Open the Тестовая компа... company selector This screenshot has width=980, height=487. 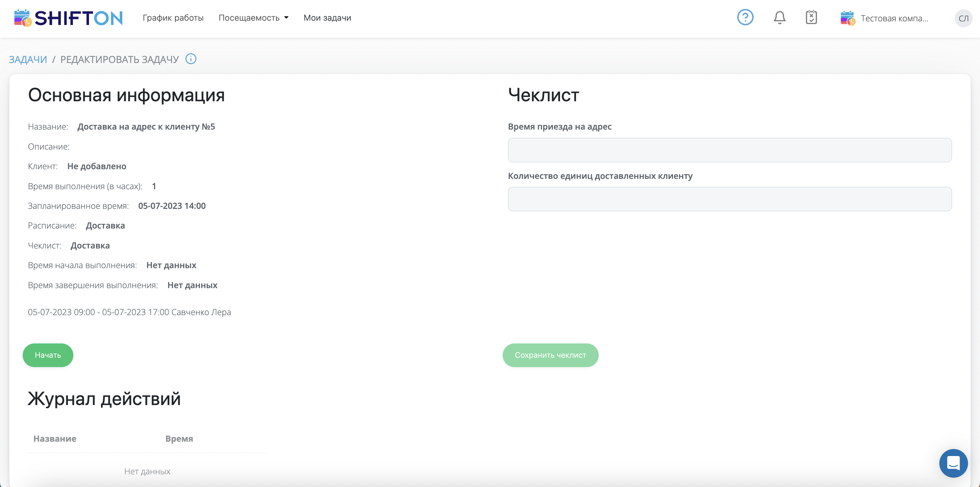tap(894, 18)
